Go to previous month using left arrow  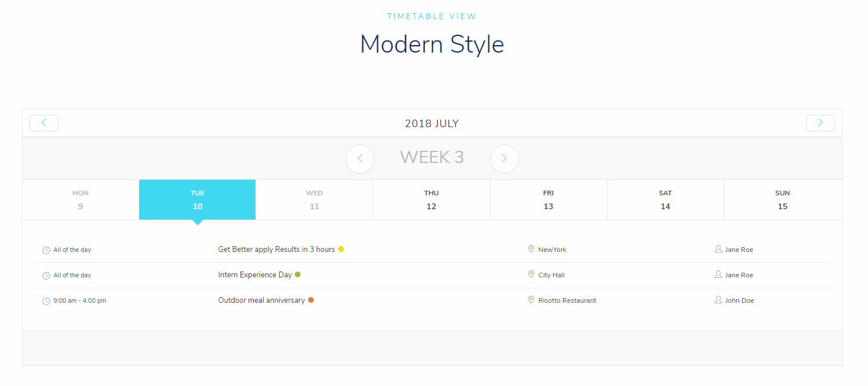[x=44, y=123]
